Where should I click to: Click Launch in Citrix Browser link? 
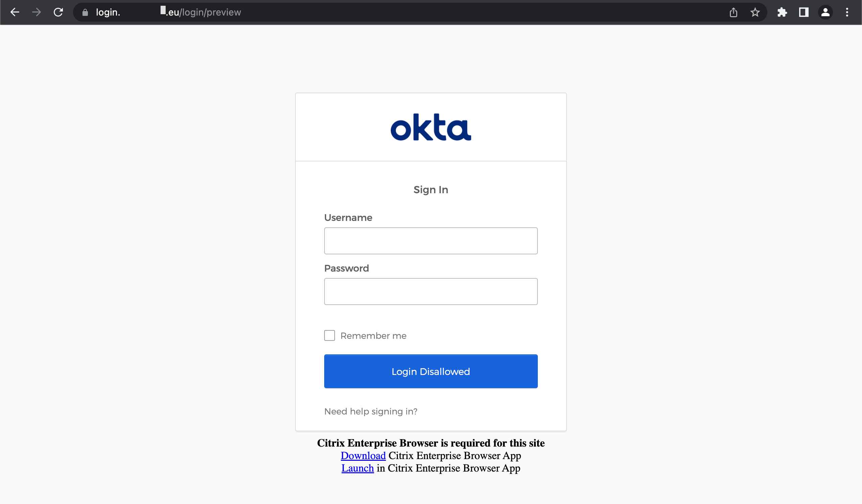[x=357, y=468]
